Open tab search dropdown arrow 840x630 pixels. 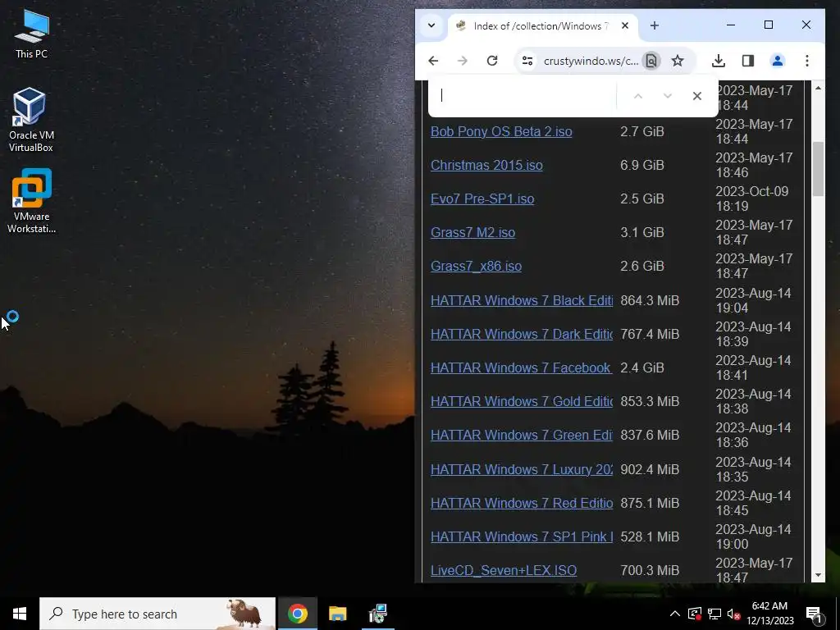[431, 25]
